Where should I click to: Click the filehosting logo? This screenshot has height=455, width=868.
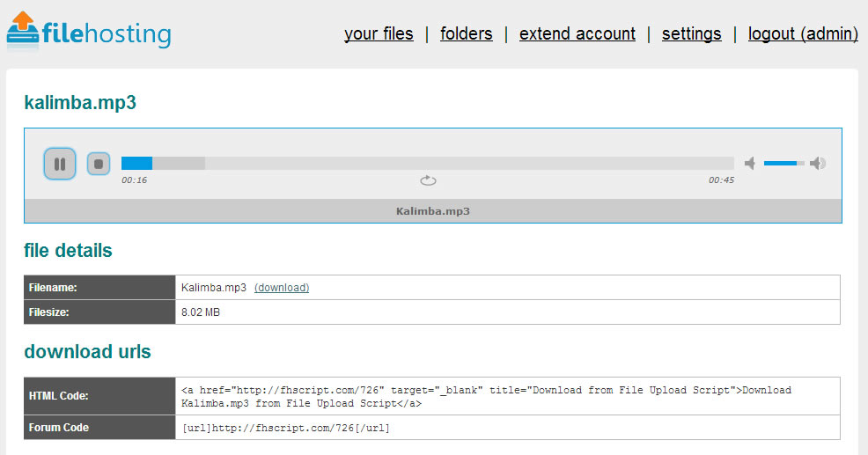pyautogui.click(x=89, y=31)
